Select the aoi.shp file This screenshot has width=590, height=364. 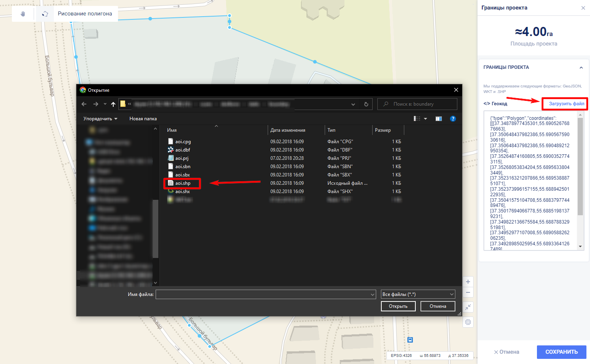click(183, 183)
